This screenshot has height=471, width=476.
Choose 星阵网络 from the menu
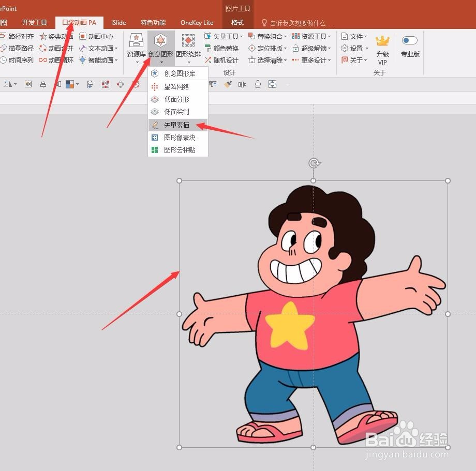tap(178, 87)
